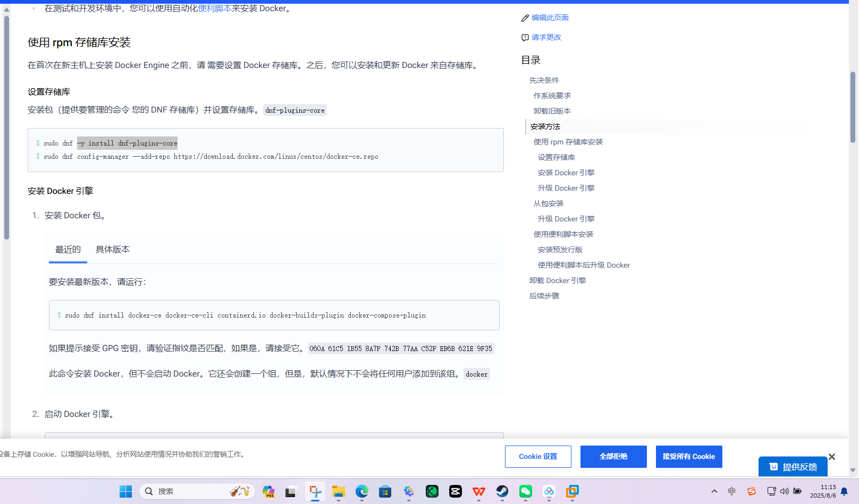Screen dimensions: 859x504
Task: Switch to the 具体版本 tab
Action: tap(113, 250)
